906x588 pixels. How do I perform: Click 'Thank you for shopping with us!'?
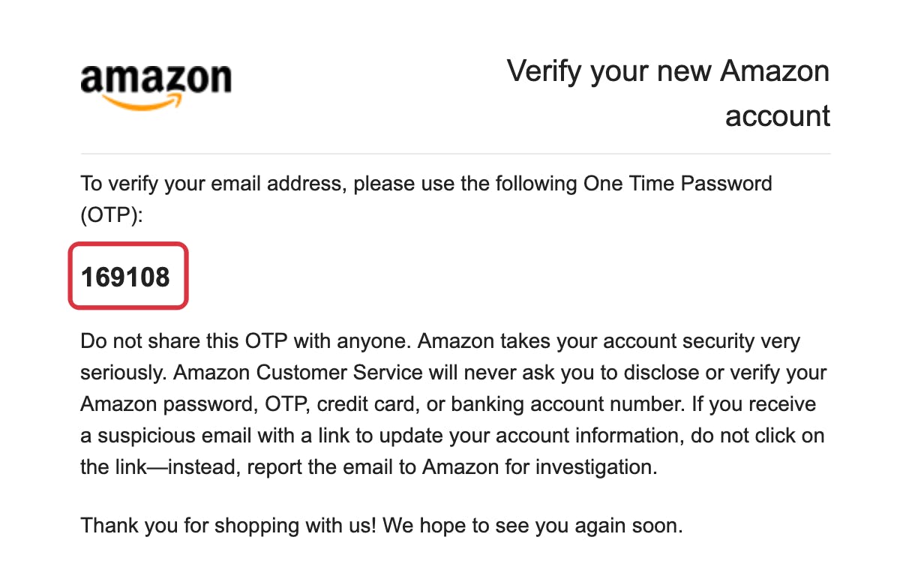[228, 526]
